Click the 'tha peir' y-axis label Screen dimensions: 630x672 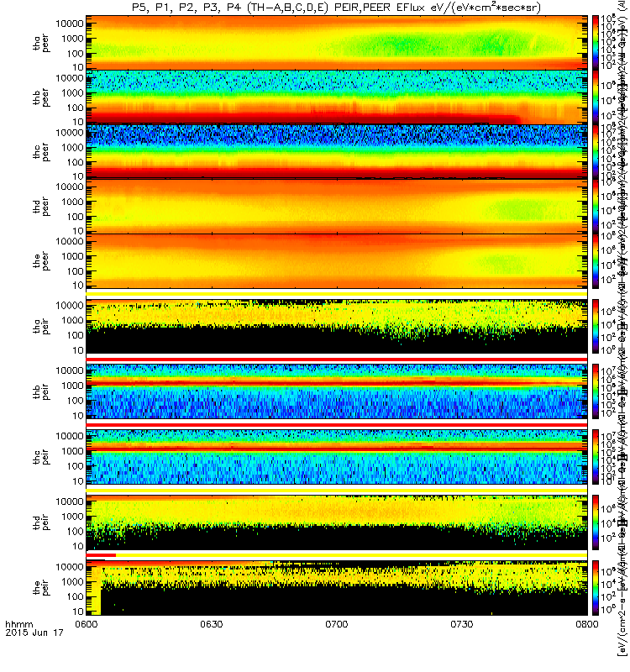point(41,327)
